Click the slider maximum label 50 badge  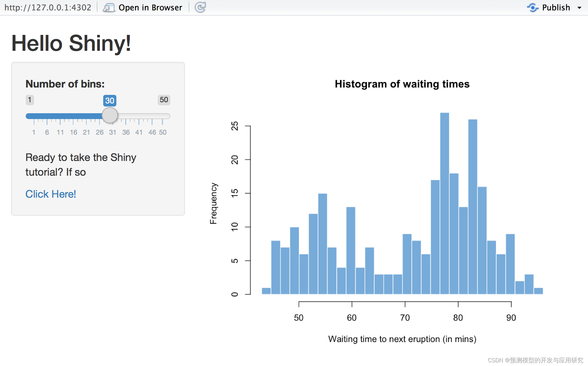(x=164, y=100)
